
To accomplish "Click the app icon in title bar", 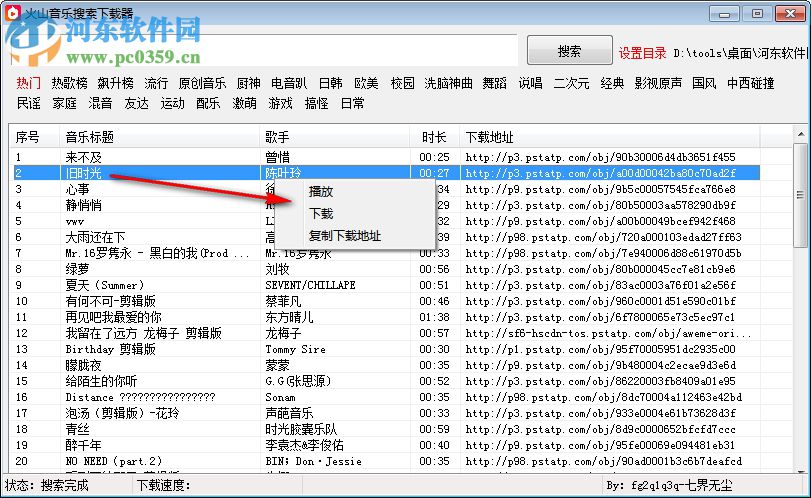I will point(12,12).
